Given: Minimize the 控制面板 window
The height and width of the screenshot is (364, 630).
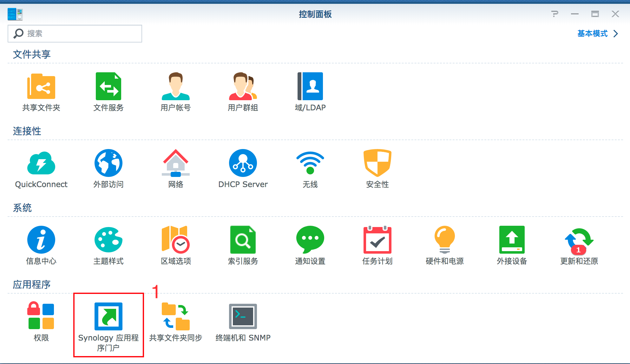Looking at the screenshot, I should [575, 14].
